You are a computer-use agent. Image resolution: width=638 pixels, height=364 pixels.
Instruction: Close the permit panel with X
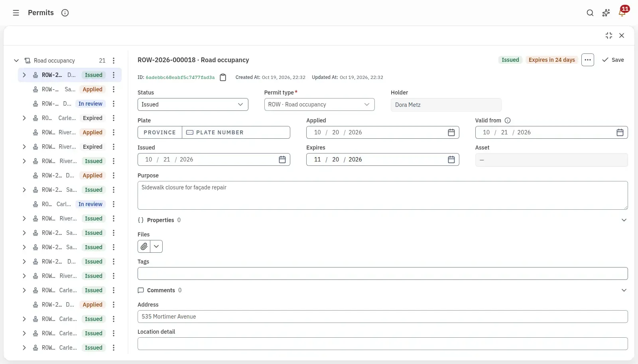622,35
